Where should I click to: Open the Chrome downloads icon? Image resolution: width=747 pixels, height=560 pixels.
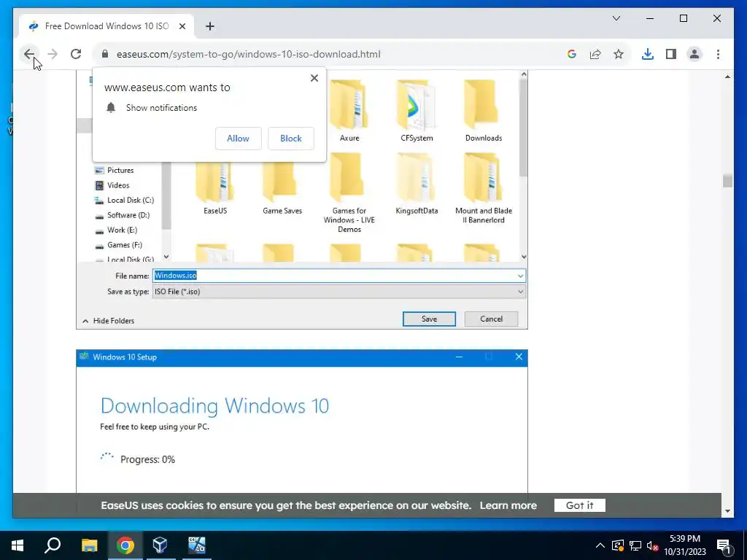(x=648, y=54)
